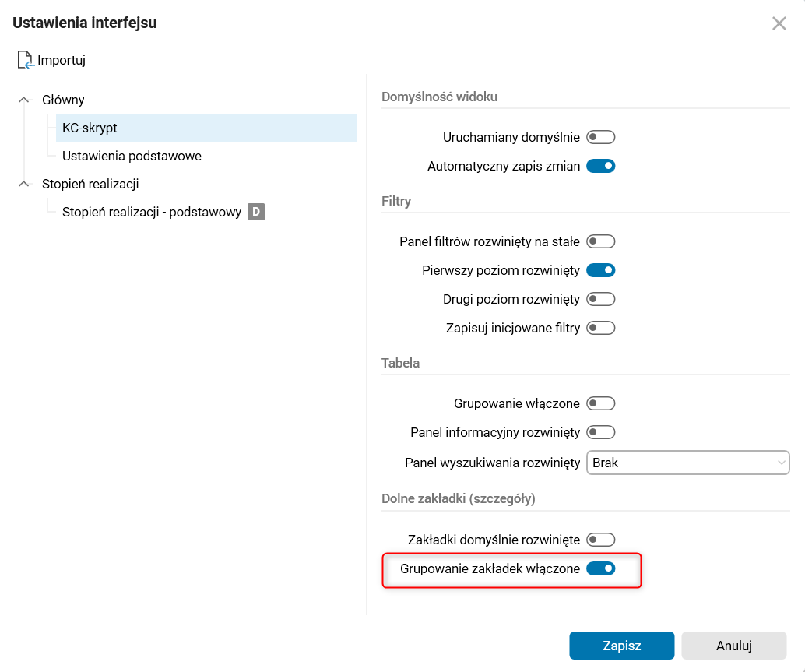Viewport: 805px width, 672px height.
Task: Click the Anuluj button
Action: point(733,646)
